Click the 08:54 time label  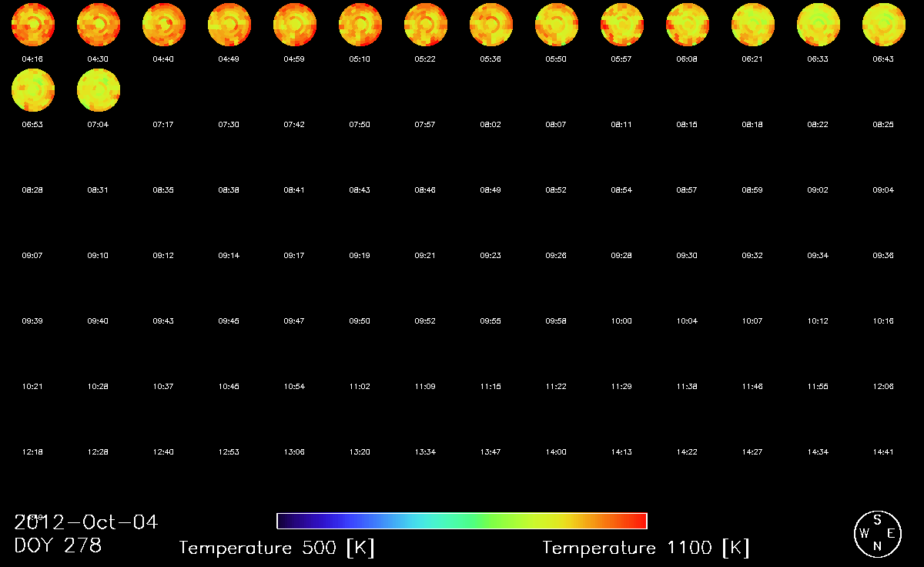pos(621,190)
